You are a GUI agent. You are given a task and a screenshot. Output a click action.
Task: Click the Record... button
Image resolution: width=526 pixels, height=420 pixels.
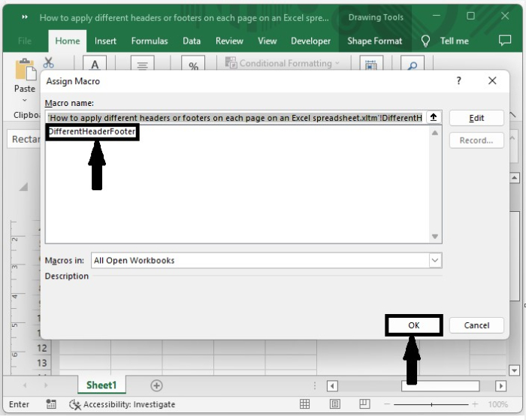476,141
